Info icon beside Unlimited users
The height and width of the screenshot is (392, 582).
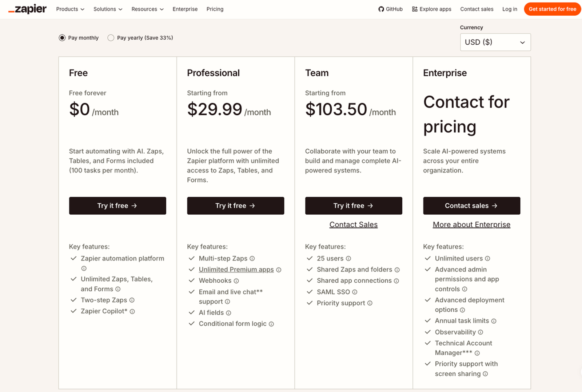pyautogui.click(x=487, y=258)
